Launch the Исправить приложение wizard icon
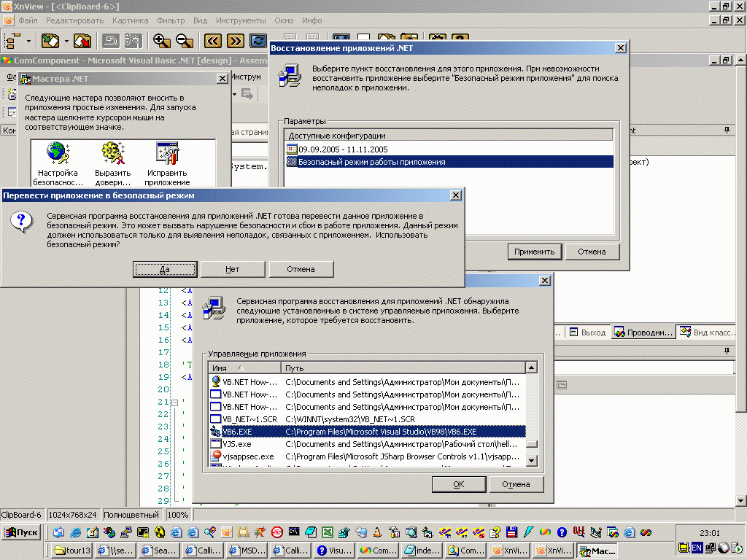This screenshot has height=560, width=747. pyautogui.click(x=167, y=164)
